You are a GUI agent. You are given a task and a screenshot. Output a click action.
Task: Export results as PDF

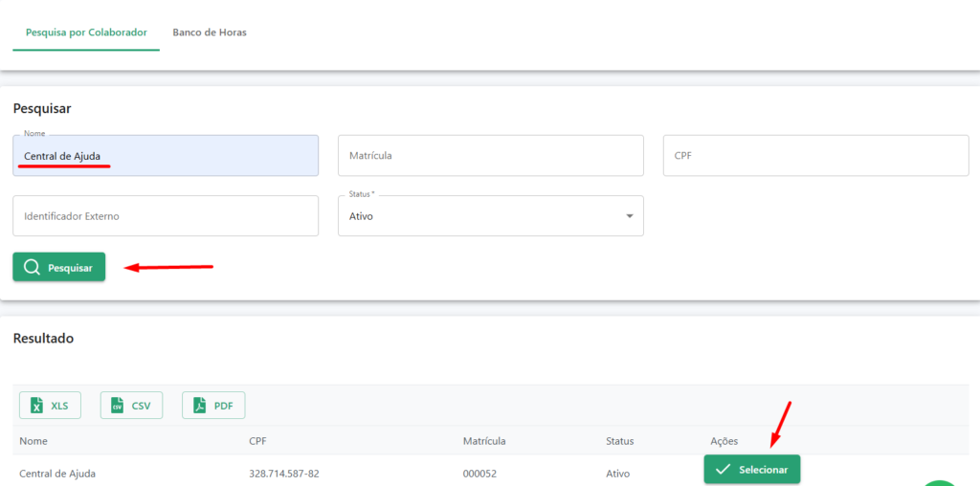(x=213, y=406)
